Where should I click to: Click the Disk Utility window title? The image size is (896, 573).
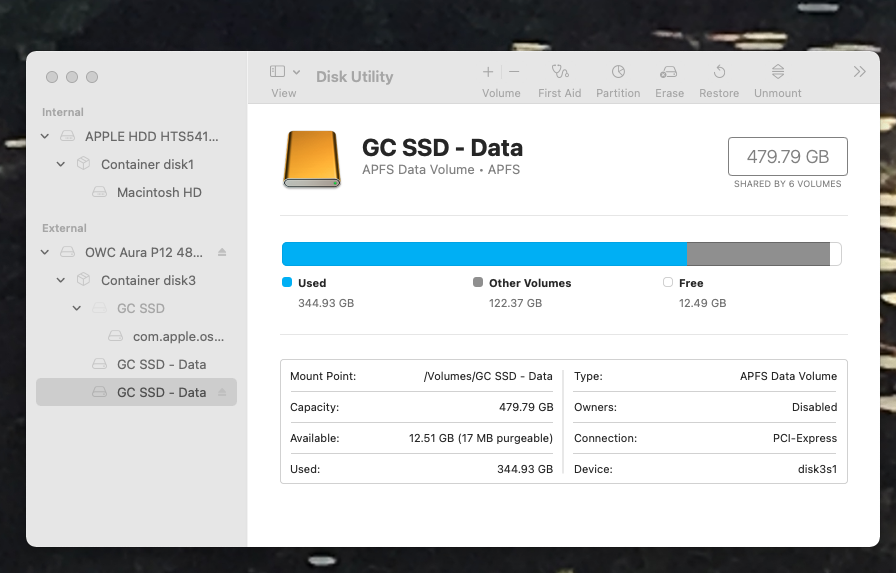click(x=354, y=77)
